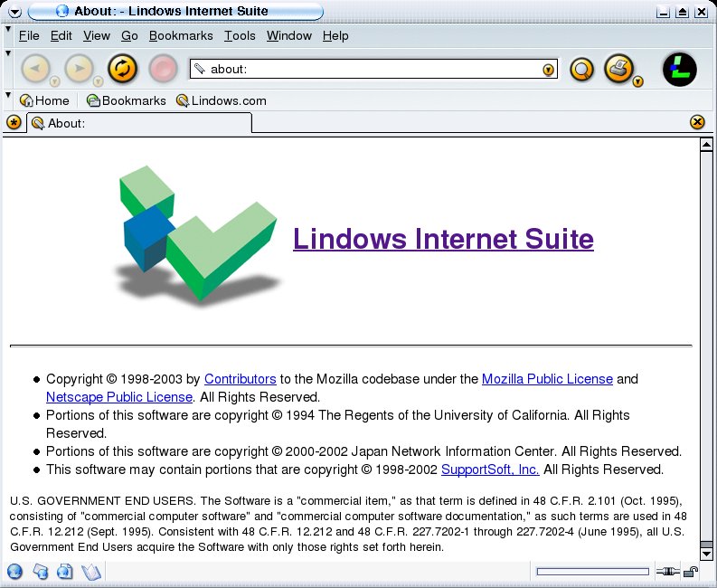Image resolution: width=717 pixels, height=588 pixels.
Task: Click the page proxy icon in the address bar
Action: [x=200, y=69]
